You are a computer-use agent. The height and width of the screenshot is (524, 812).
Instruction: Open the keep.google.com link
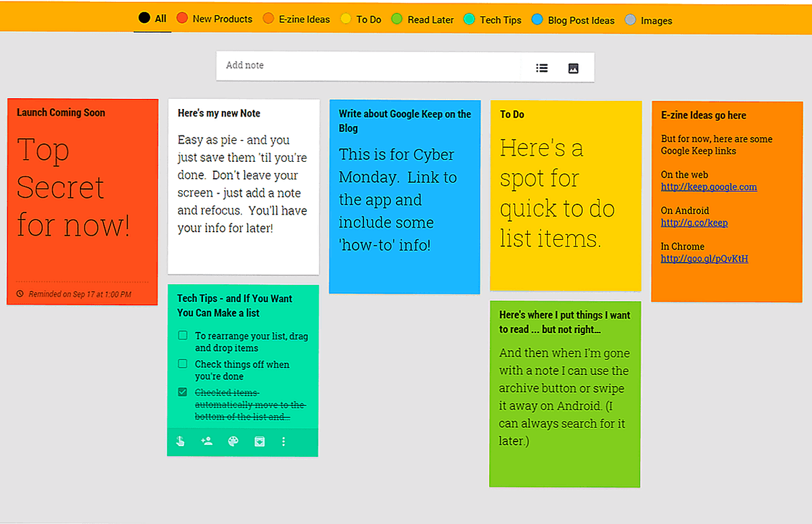pos(708,187)
